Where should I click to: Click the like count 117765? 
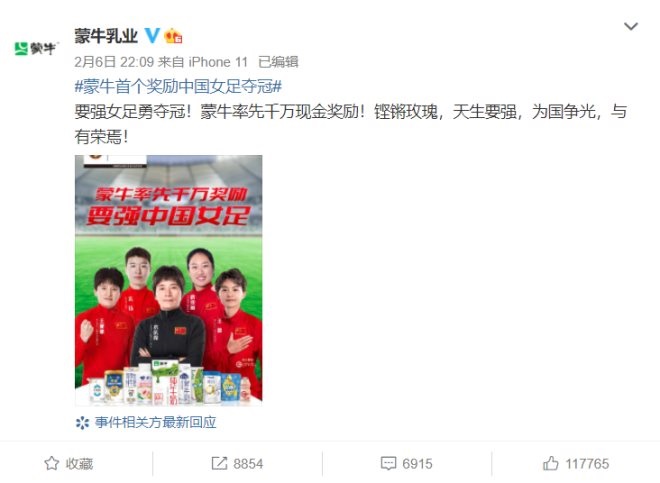pos(587,464)
